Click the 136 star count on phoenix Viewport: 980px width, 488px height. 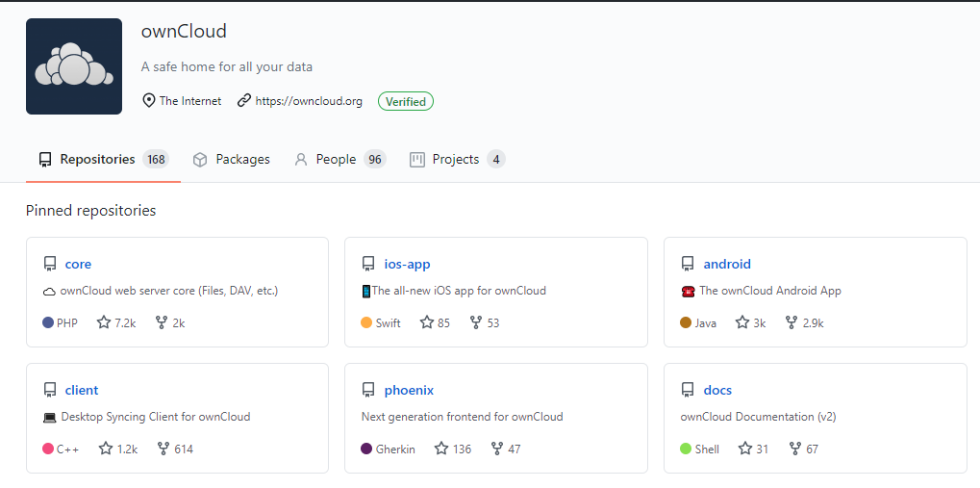point(462,449)
